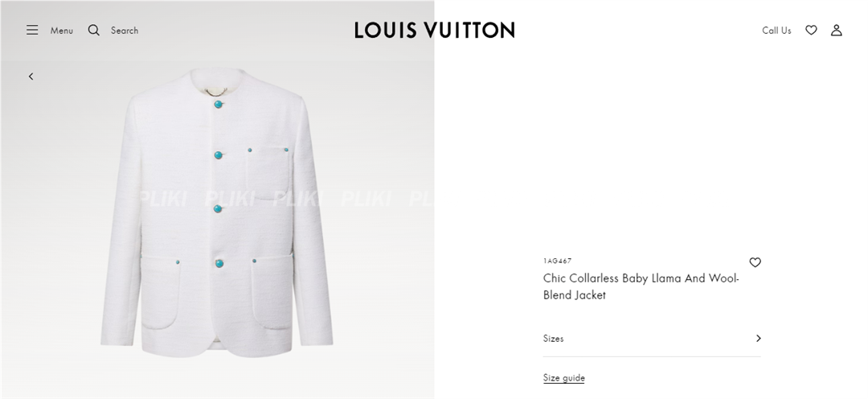Select product code 1AG467
Viewport: 868px width, 399px height.
[558, 261]
